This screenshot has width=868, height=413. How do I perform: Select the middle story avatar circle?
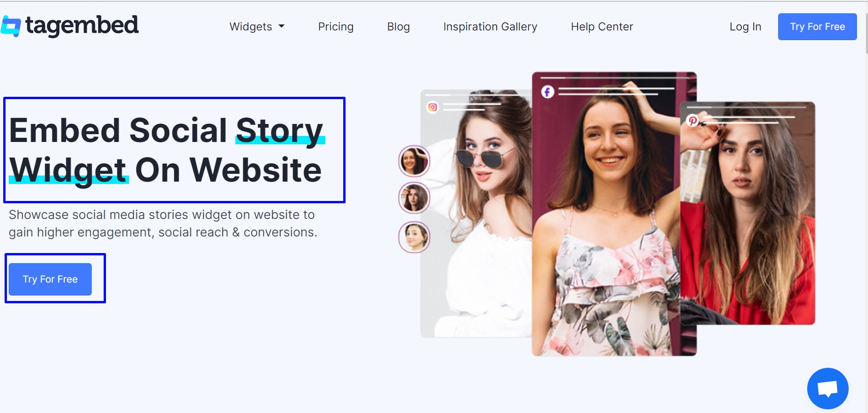tap(414, 198)
